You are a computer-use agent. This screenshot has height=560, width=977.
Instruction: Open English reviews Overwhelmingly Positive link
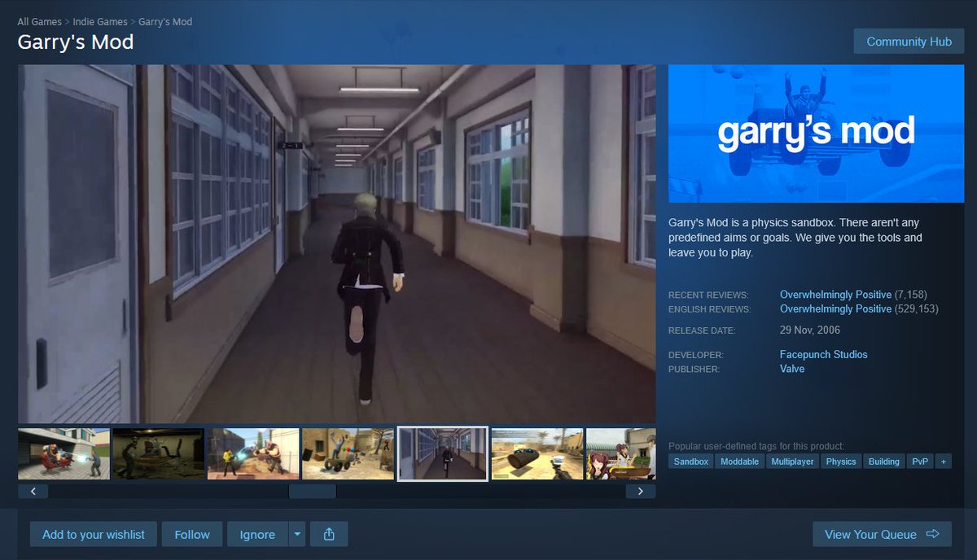click(835, 308)
